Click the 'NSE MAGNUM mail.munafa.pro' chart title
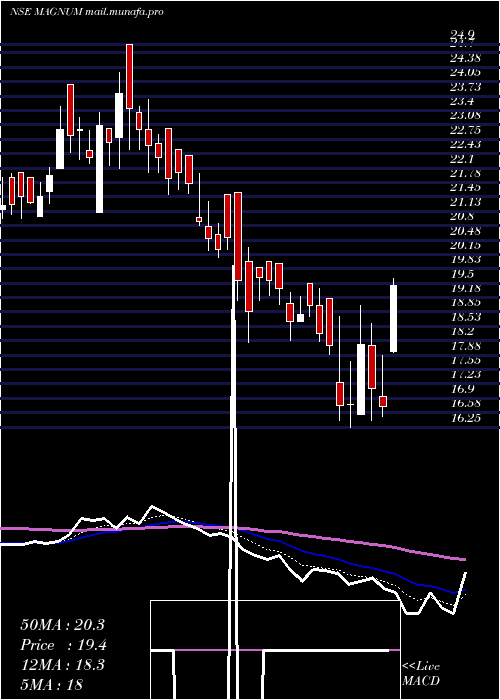The height and width of the screenshot is (700, 500). coord(86,12)
